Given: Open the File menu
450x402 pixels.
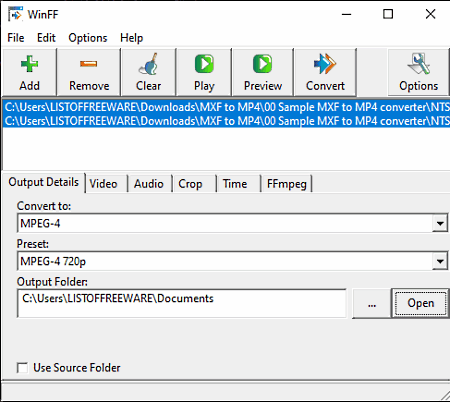Looking at the screenshot, I should point(16,38).
